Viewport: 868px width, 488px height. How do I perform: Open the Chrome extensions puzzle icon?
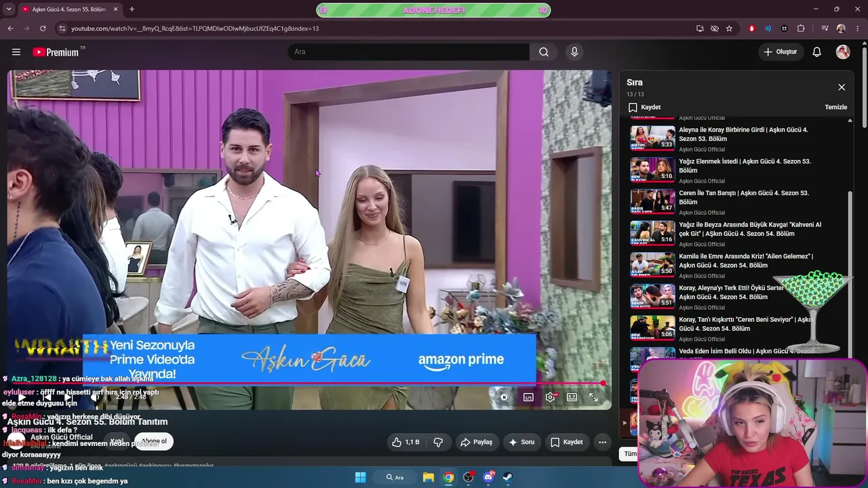point(801,28)
